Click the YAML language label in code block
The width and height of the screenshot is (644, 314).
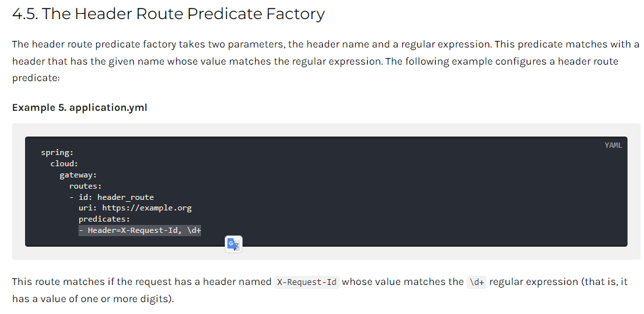pos(613,145)
